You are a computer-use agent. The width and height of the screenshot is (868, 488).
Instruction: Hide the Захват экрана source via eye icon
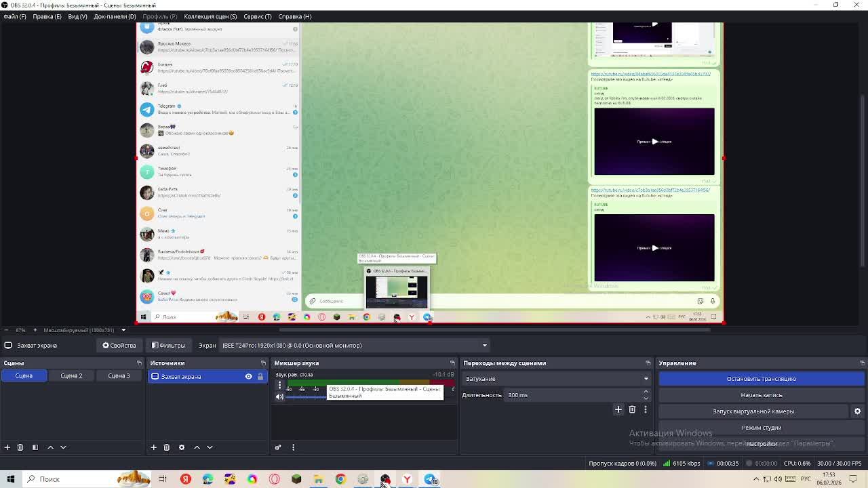pyautogui.click(x=248, y=377)
